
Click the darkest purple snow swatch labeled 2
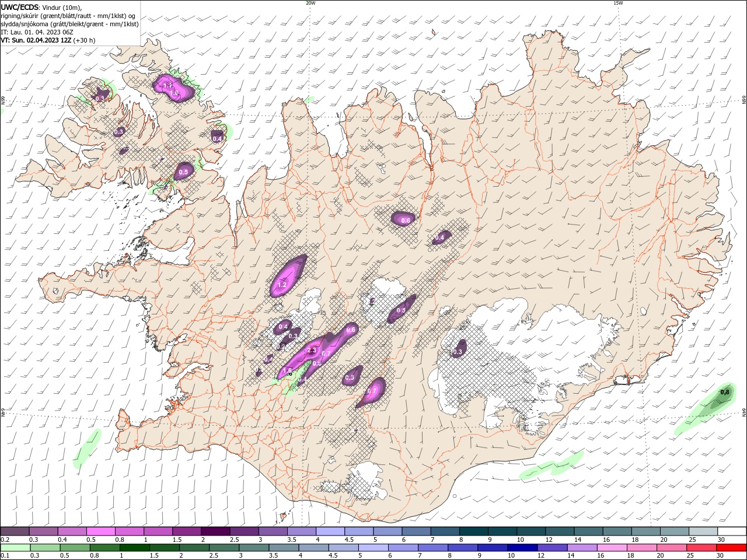pos(215,531)
